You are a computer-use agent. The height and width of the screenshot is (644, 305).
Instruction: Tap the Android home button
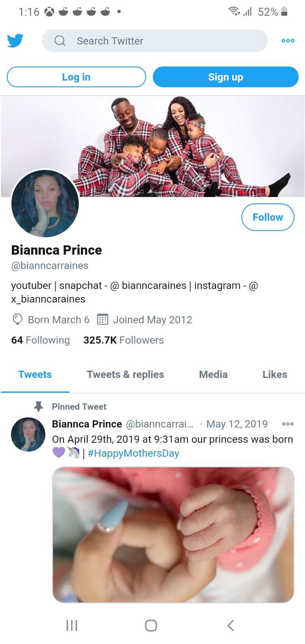click(151, 625)
